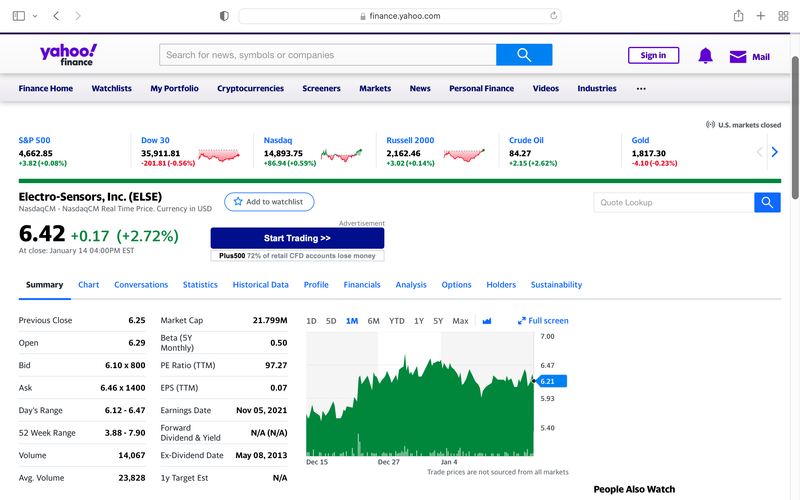This screenshot has width=800, height=500.
Task: Open the notifications bell icon
Action: 705,56
